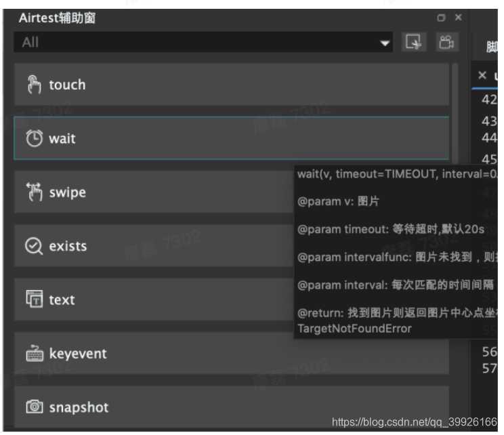This screenshot has width=504, height=435.
Task: Click the exists magnifier-check icon
Action: (34, 246)
